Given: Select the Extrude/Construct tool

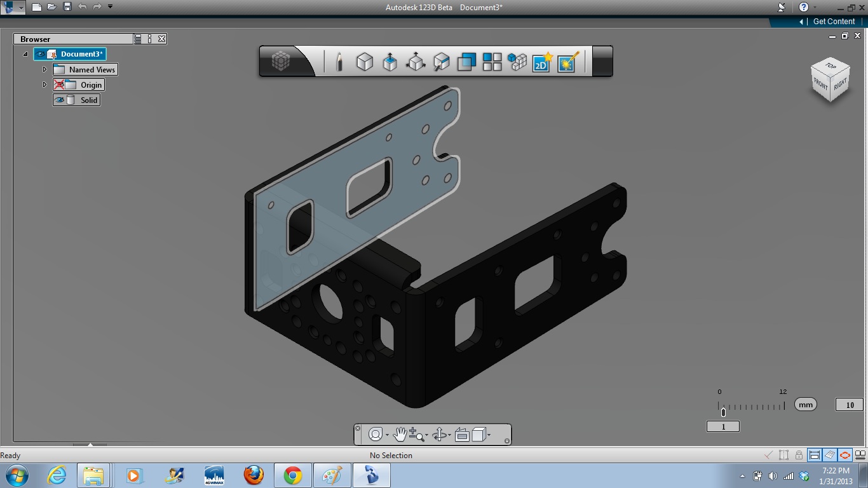Looking at the screenshot, I should coord(390,62).
